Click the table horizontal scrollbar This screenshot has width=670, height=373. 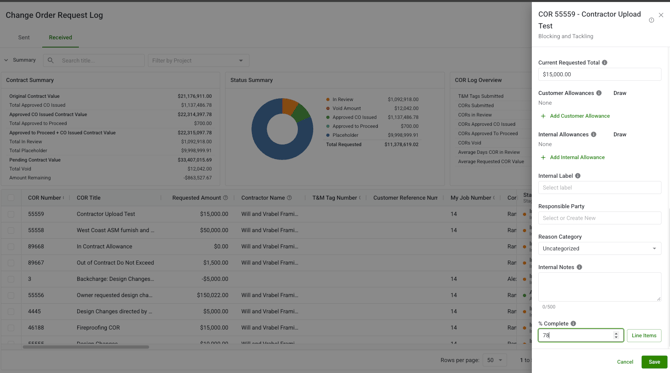(x=86, y=347)
